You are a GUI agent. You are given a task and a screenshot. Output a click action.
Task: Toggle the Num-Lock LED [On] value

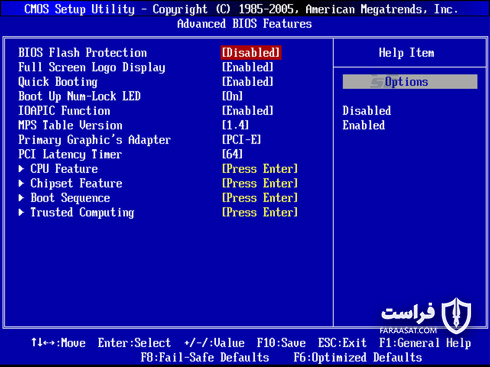coord(232,96)
